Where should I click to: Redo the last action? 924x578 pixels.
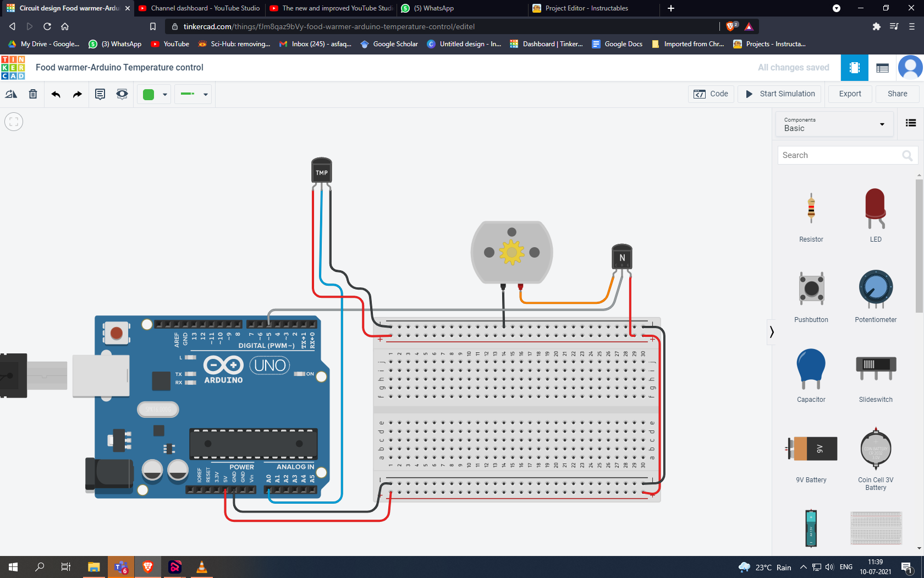77,94
